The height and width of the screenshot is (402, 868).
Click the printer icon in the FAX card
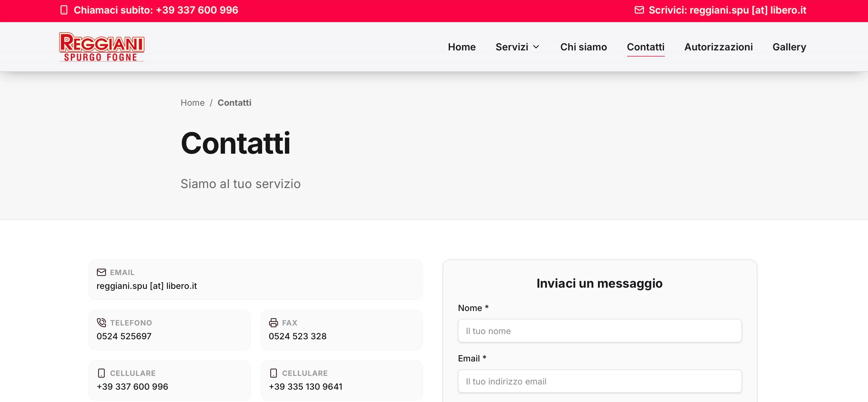(x=273, y=322)
